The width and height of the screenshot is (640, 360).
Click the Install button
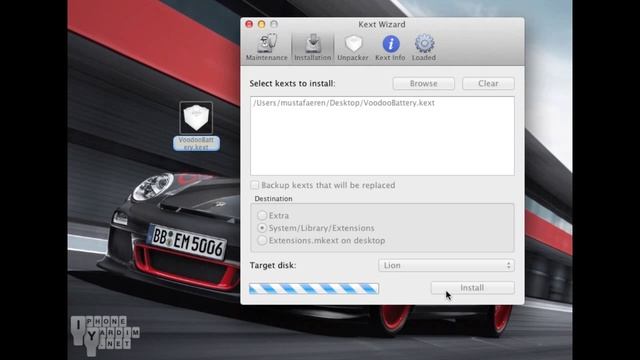click(x=473, y=288)
